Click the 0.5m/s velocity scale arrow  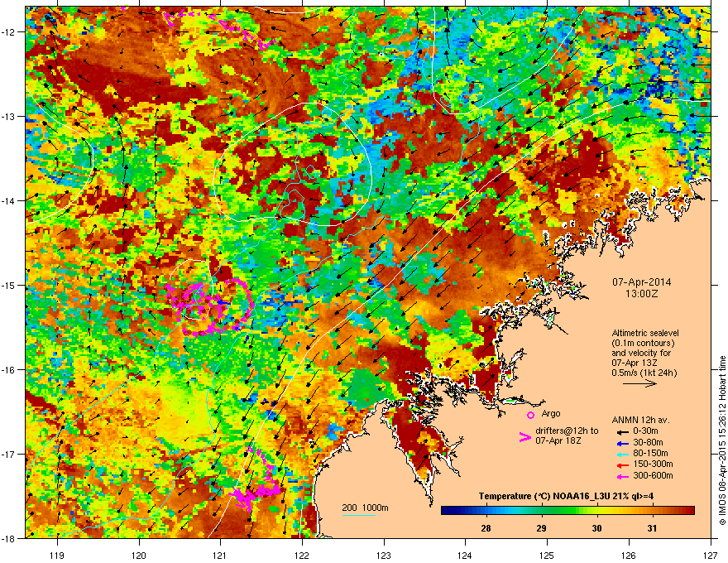(x=639, y=383)
